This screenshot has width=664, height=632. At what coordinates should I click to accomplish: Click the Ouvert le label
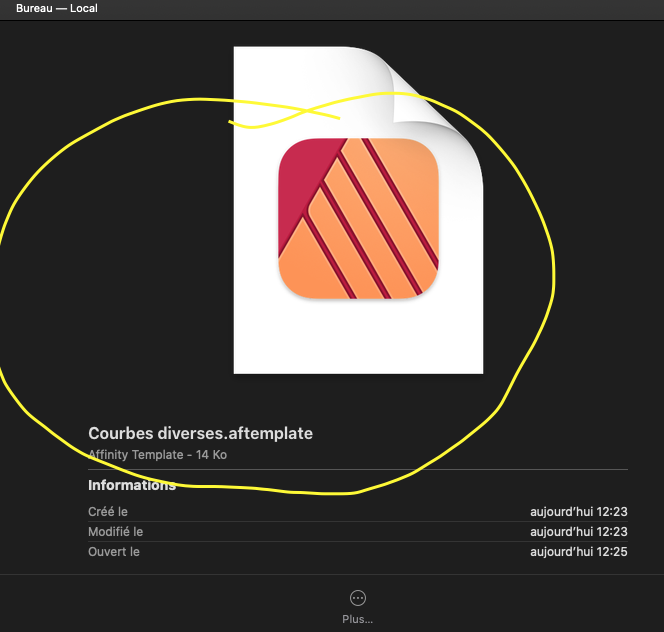point(114,552)
